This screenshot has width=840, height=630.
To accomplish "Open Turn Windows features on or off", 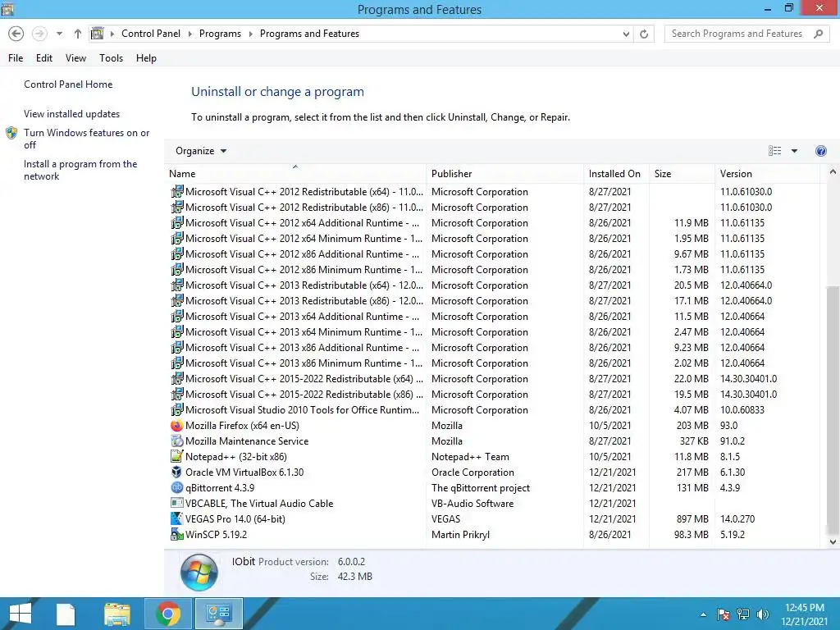I will tap(86, 138).
